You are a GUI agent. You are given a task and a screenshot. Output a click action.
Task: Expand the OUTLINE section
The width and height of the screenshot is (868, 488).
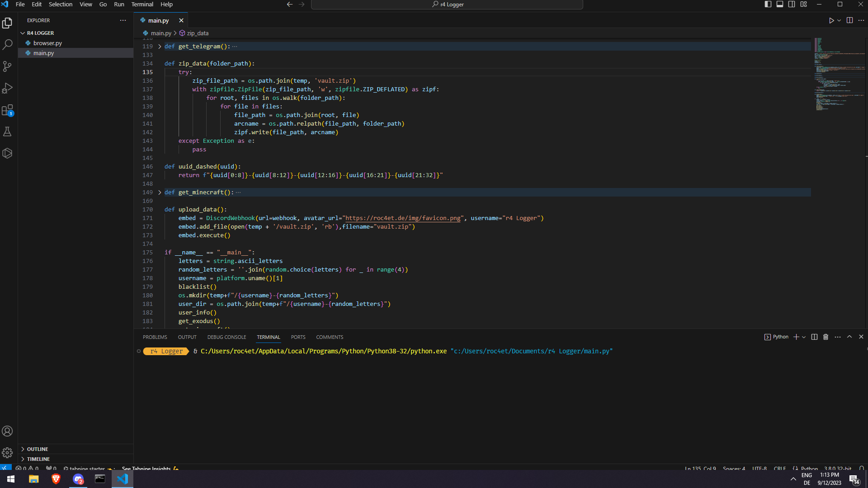click(x=37, y=449)
